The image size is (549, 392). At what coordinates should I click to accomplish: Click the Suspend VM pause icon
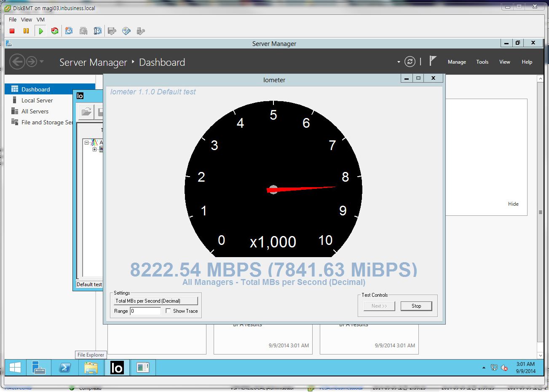pyautogui.click(x=26, y=31)
